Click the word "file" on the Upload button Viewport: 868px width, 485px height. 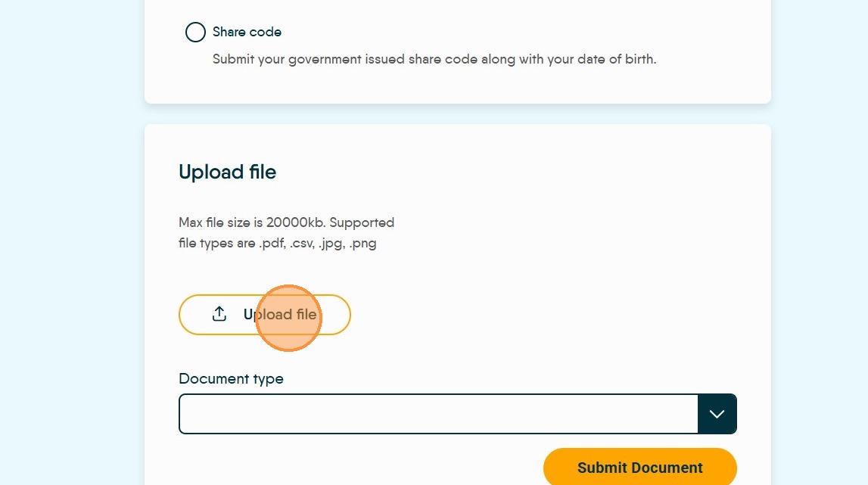click(x=304, y=315)
